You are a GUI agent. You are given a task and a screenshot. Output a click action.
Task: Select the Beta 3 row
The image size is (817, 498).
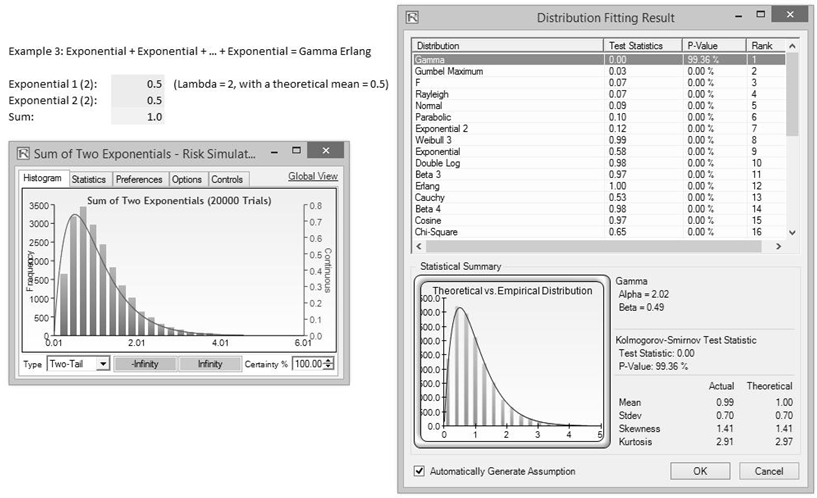pos(599,174)
